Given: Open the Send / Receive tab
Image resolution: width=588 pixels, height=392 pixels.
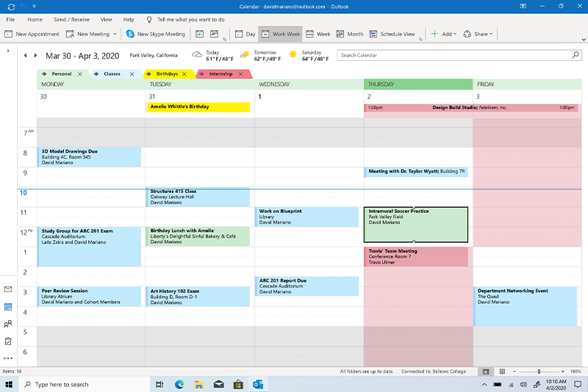Looking at the screenshot, I should tap(71, 20).
